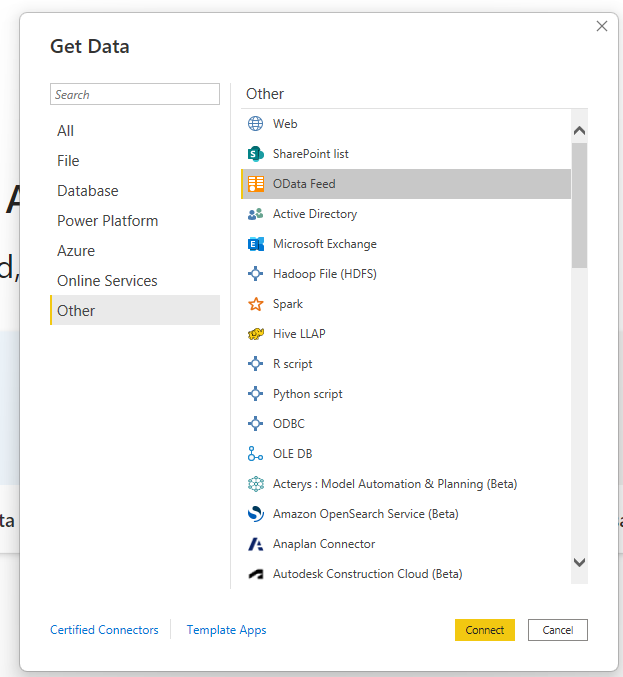Click the Acterys Model Automation icon
Viewport: 623px width, 677px height.
click(x=256, y=484)
